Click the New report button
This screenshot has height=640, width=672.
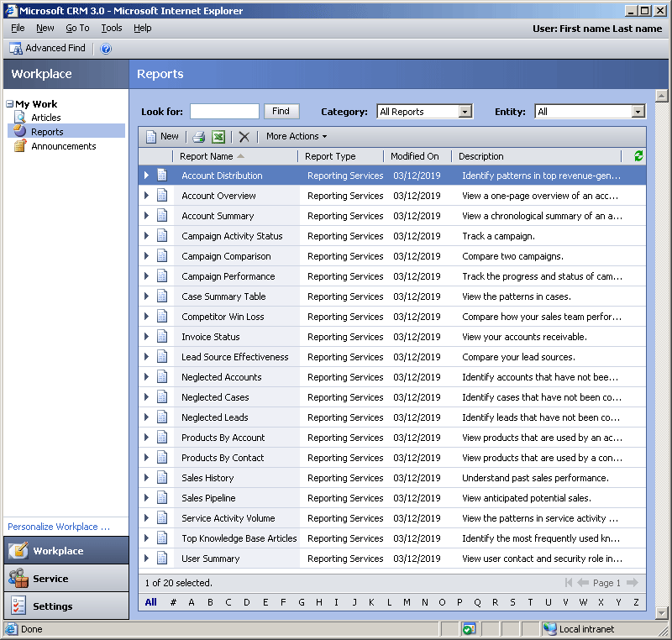point(162,137)
